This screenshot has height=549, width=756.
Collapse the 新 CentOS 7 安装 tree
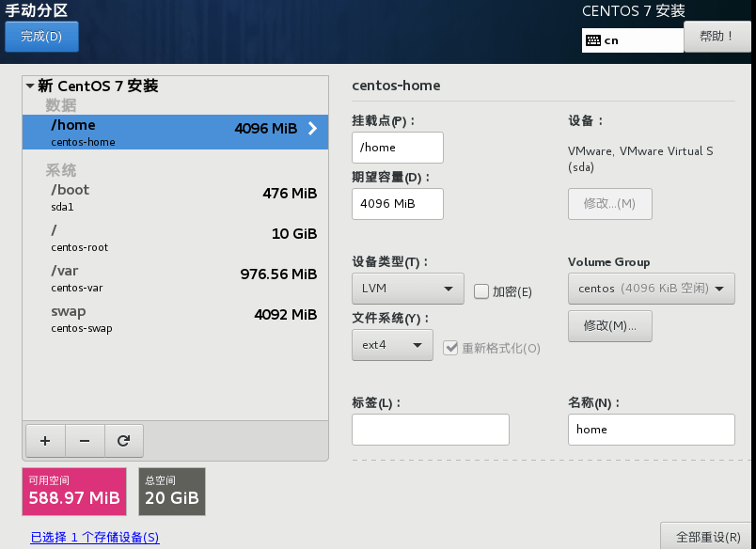click(31, 86)
